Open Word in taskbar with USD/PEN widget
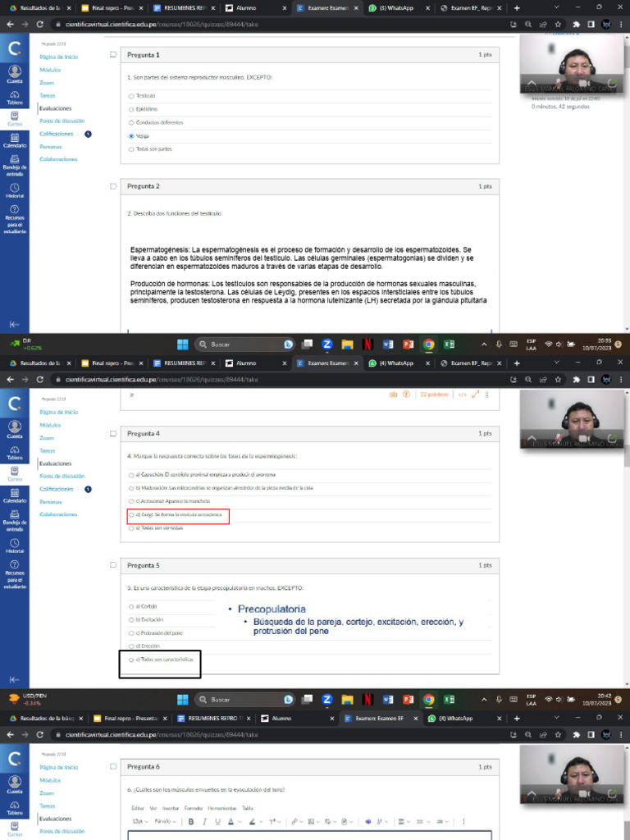 (x=388, y=699)
